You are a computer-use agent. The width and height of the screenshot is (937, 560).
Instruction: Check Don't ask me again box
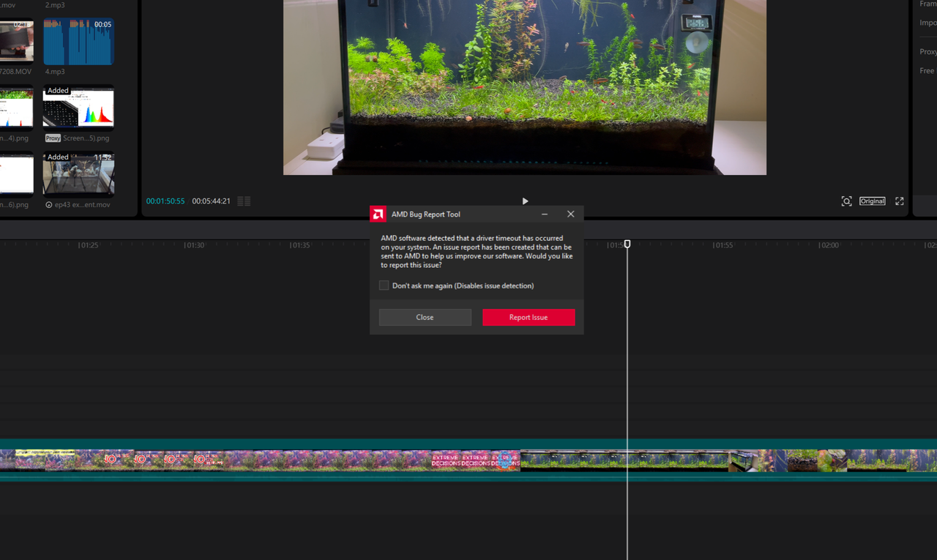tap(384, 285)
